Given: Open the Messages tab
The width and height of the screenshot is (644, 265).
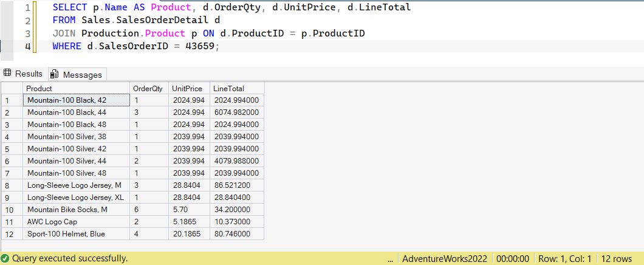Looking at the screenshot, I should coord(77,74).
